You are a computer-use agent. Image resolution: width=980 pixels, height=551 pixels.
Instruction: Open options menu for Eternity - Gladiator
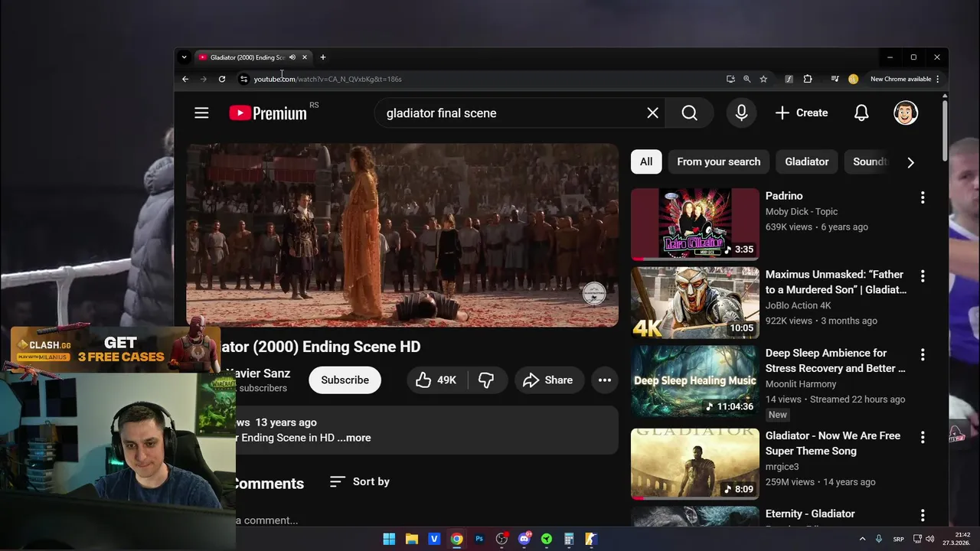click(923, 515)
